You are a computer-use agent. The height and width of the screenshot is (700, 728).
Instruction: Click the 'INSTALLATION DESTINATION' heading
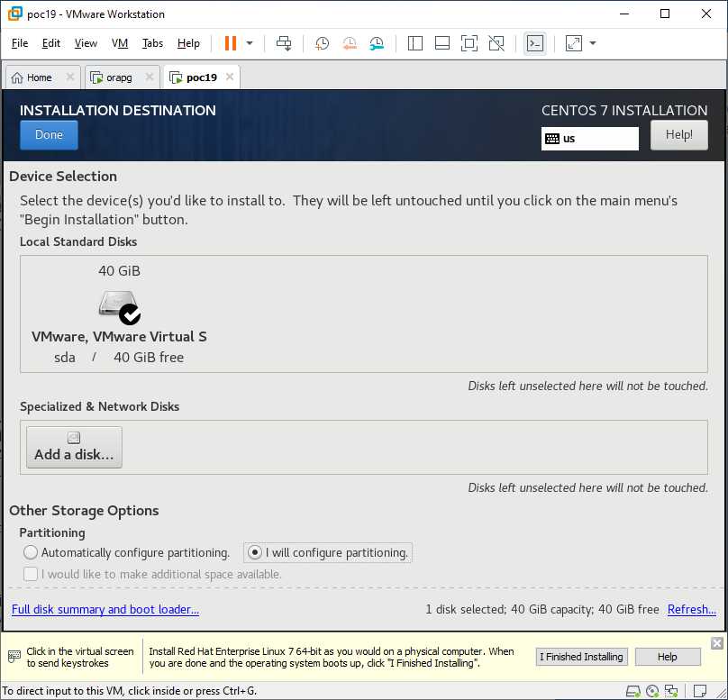click(x=118, y=111)
